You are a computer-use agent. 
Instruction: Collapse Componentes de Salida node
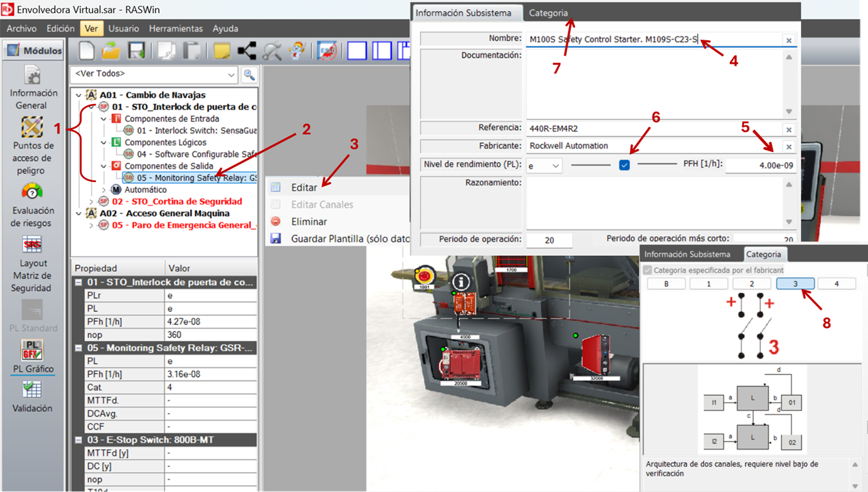104,166
